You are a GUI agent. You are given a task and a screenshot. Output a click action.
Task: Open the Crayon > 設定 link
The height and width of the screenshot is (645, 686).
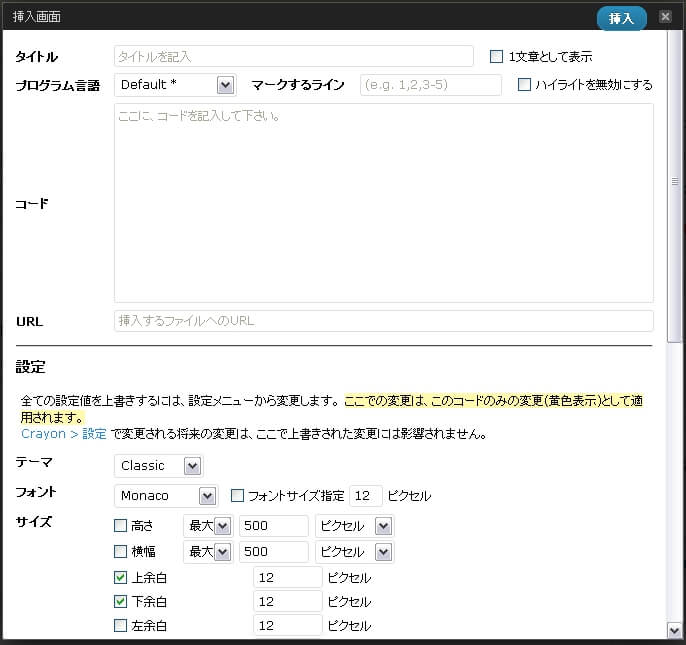pos(64,434)
